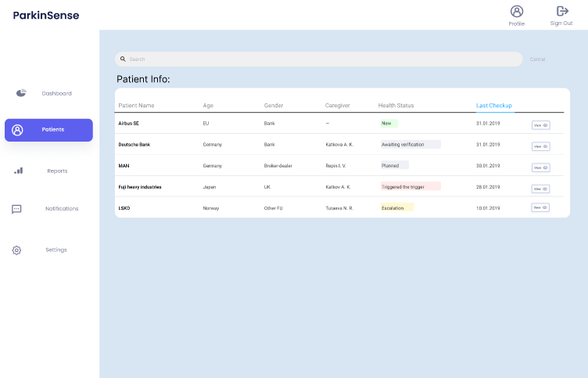The image size is (588, 378).
Task: View the Fuji heavy industries record
Action: point(540,189)
